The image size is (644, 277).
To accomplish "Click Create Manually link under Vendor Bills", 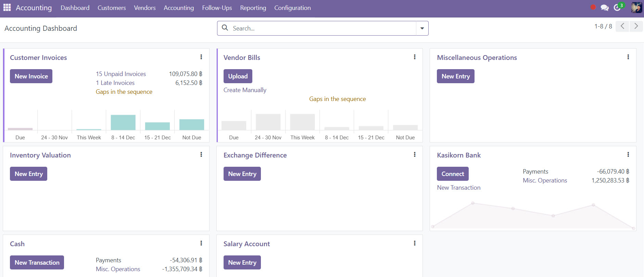I will pos(245,90).
